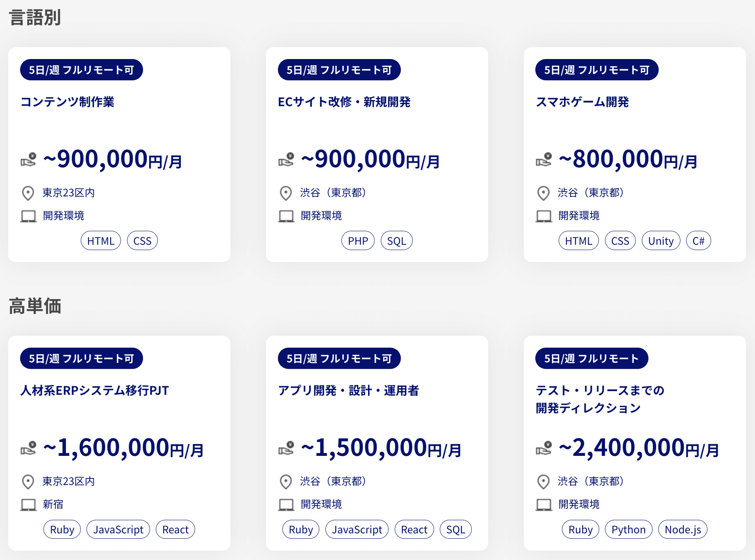
Task: Click the laptop icon in テスト・リリース card
Action: click(544, 505)
